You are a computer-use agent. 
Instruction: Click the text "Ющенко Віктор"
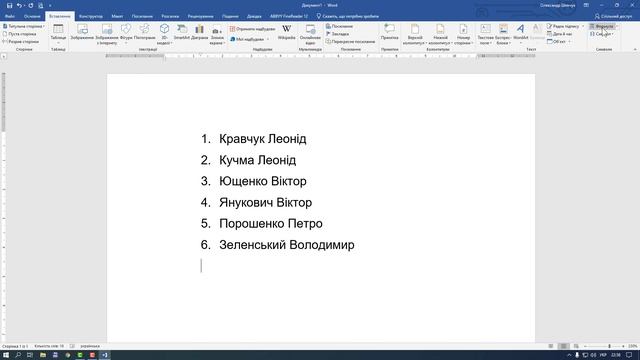[x=263, y=181]
